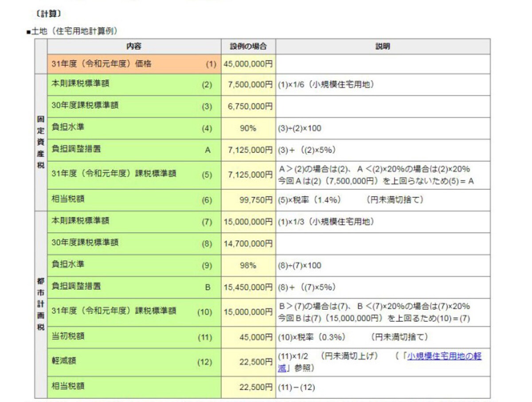Image resolution: width=532 pixels, height=402 pixels.
Task: Click 30年度課税標準額 in row (3)
Action: (x=85, y=106)
